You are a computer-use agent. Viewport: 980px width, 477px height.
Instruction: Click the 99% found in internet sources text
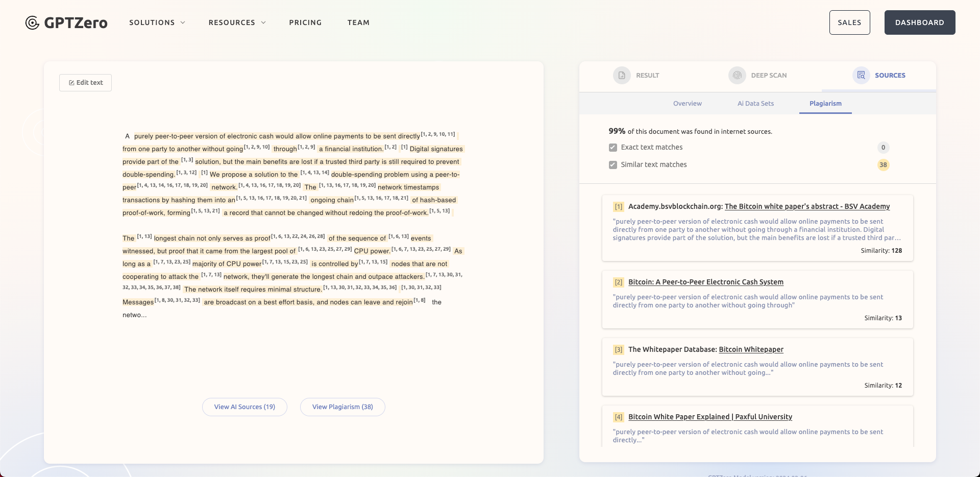690,131
